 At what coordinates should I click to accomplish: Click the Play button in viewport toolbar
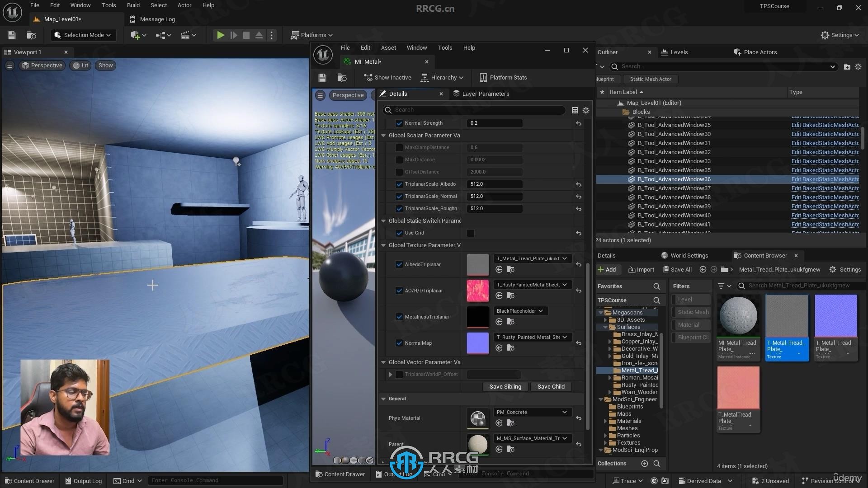coord(220,35)
